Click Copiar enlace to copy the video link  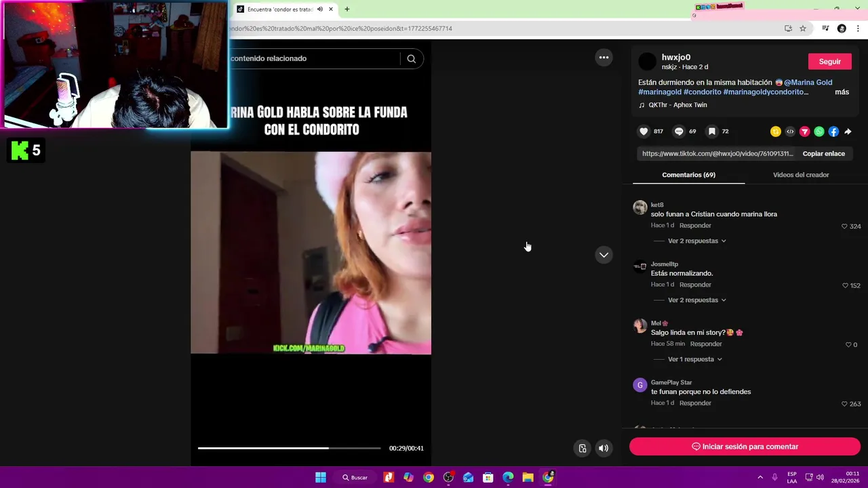pyautogui.click(x=823, y=154)
